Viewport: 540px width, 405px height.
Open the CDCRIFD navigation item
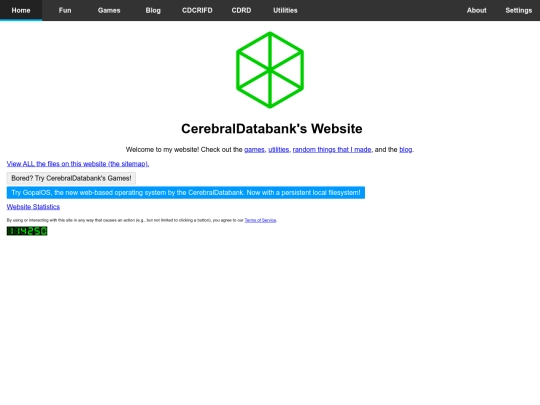[x=197, y=10]
